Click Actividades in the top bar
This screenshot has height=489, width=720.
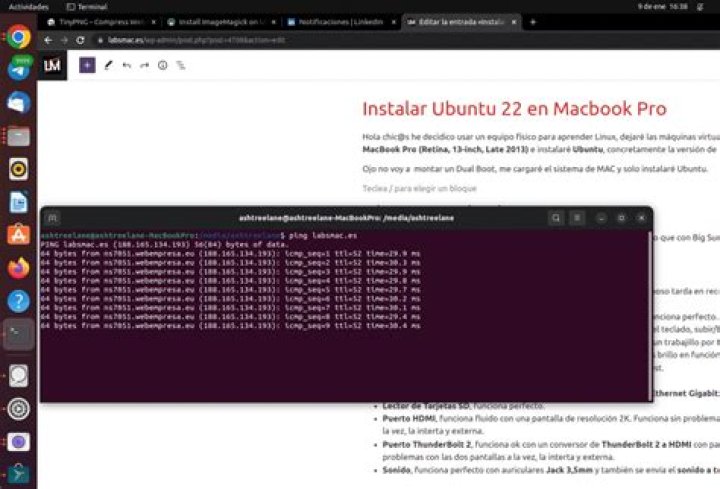tap(28, 7)
